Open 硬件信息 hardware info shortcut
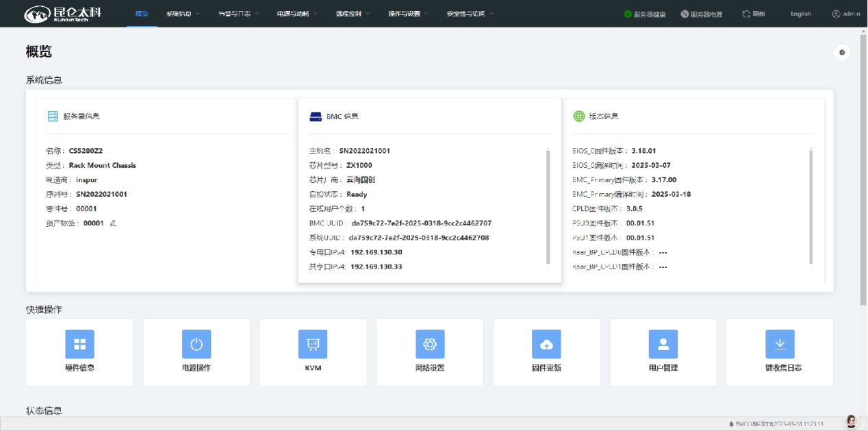868x431 pixels. click(x=80, y=352)
